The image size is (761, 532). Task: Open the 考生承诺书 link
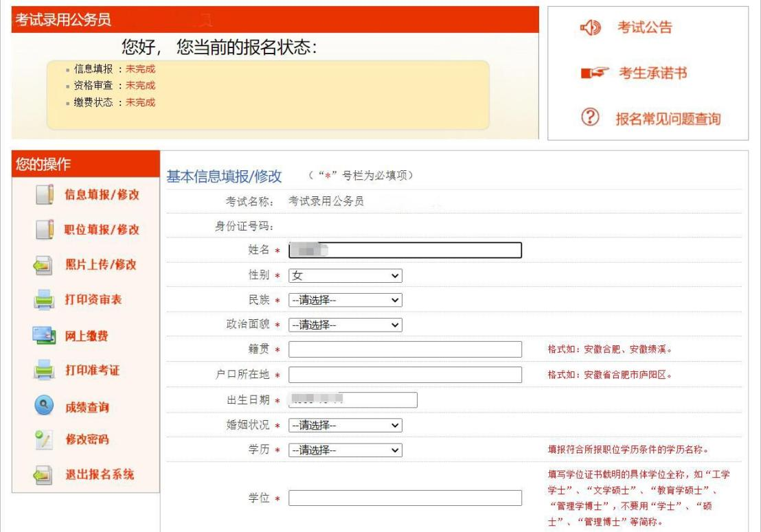pyautogui.click(x=652, y=73)
